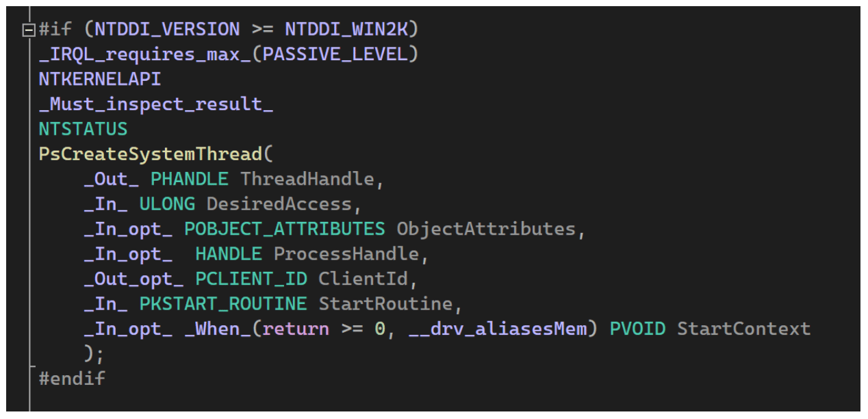
Task: Click the ThreadHandle parameter
Action: [x=307, y=179]
